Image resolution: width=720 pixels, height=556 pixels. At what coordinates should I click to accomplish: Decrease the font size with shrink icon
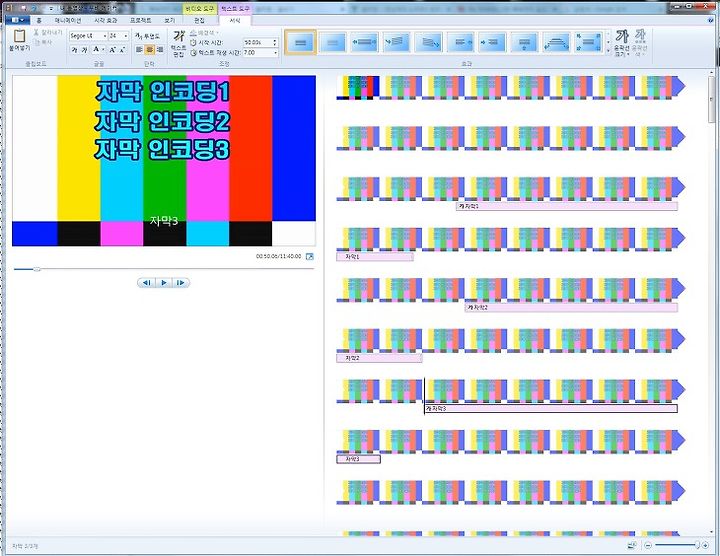pos(122,50)
